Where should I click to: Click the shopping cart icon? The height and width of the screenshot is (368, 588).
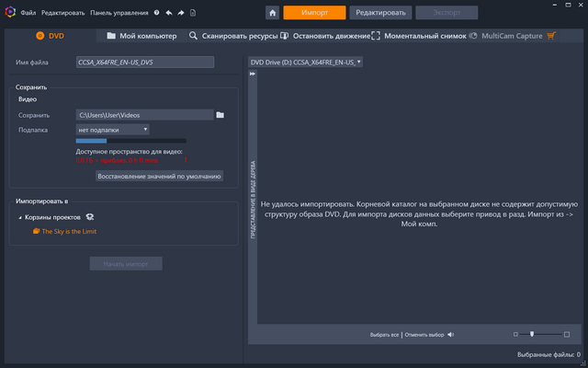click(551, 36)
